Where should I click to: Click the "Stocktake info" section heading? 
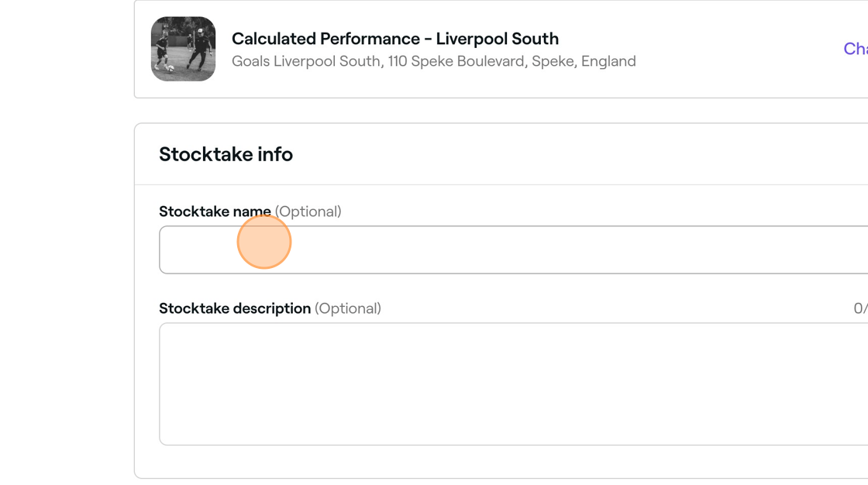(226, 154)
